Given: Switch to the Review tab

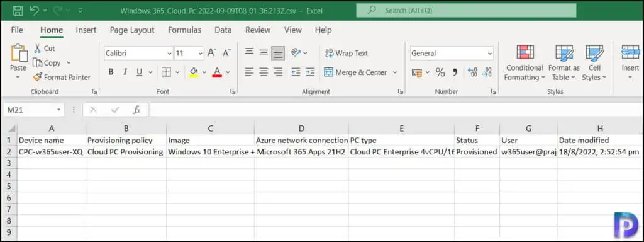Looking at the screenshot, I should 258,30.
